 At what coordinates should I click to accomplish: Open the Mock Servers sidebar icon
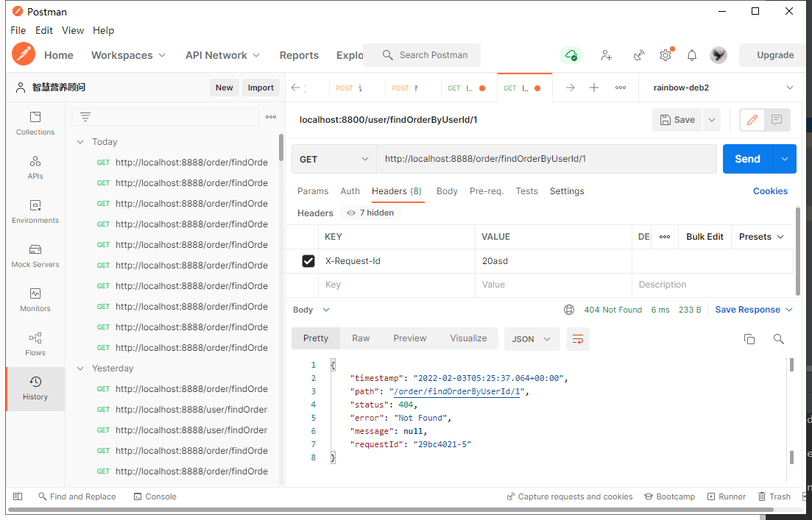[35, 255]
